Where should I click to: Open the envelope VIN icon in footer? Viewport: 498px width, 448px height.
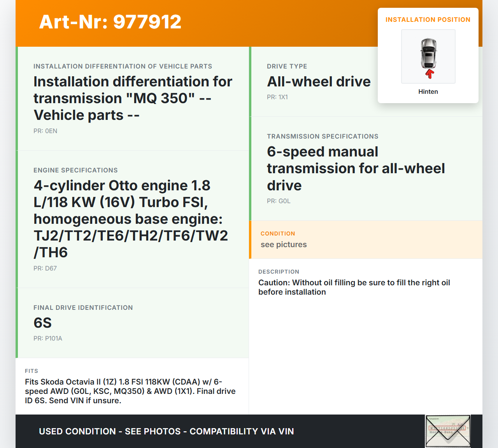(x=448, y=431)
